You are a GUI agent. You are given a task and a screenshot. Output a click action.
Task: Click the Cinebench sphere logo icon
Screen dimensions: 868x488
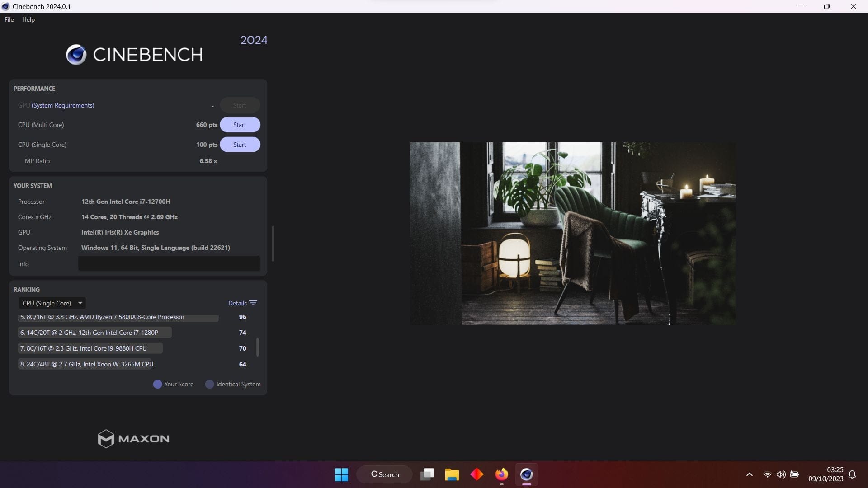point(76,55)
